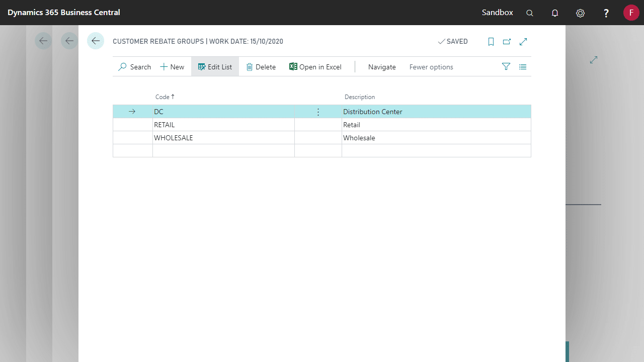This screenshot has width=644, height=362.
Task: Toggle Edit List mode
Action: pyautogui.click(x=215, y=67)
